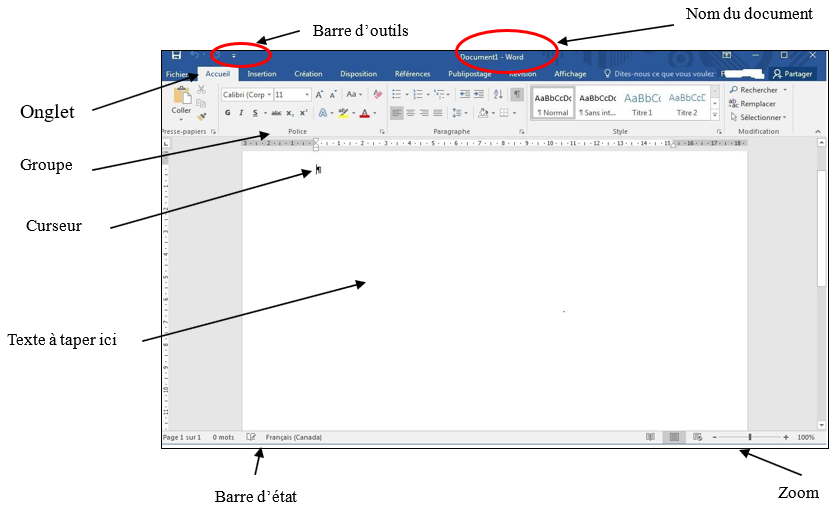This screenshot has height=506, width=840.
Task: Click the Partager share button
Action: [x=792, y=74]
